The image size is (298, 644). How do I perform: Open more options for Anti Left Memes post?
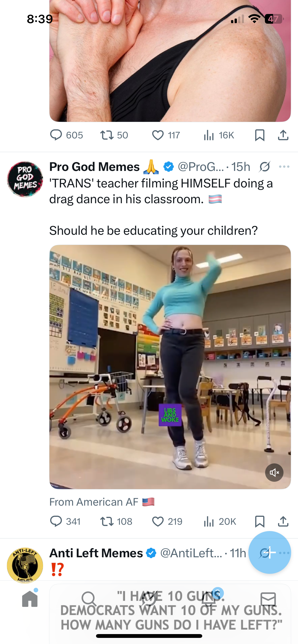coord(285,553)
